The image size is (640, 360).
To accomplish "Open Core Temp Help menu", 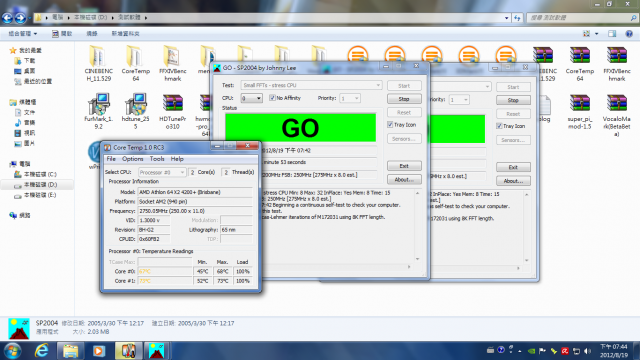I will coord(177,159).
